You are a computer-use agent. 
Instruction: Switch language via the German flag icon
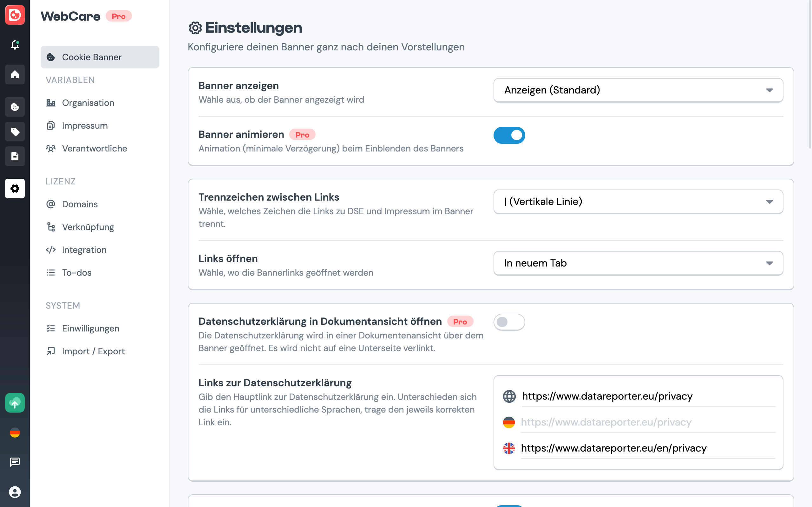coord(15,433)
